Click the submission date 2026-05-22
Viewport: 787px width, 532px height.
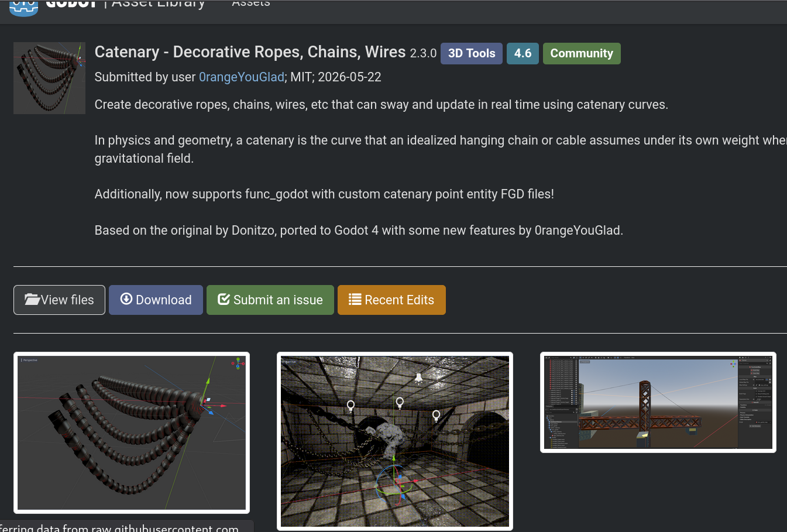point(349,77)
